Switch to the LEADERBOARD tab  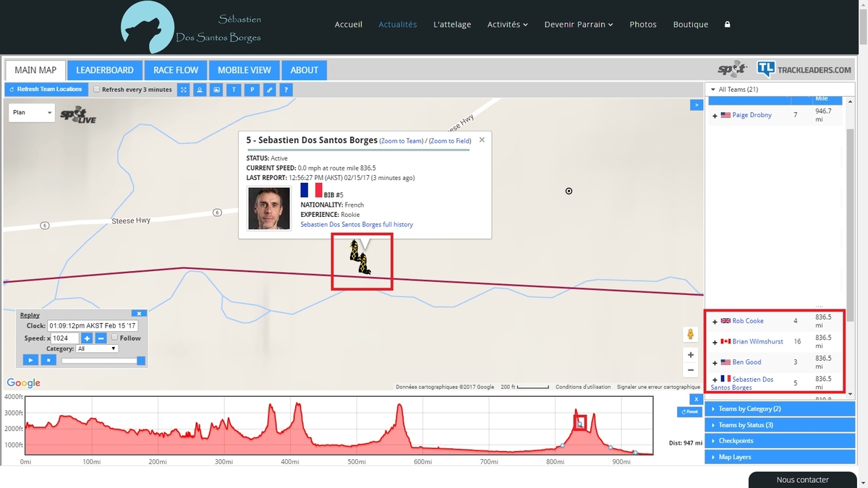(105, 70)
